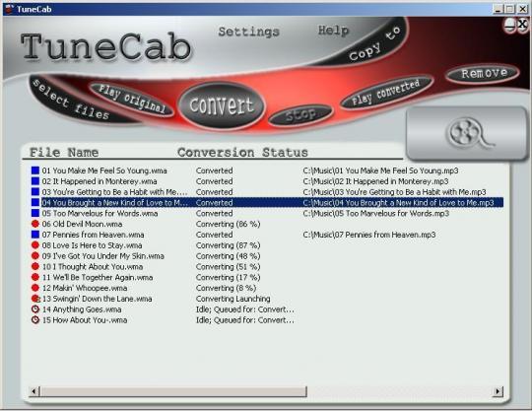Select file 06 Old Devil Moon.wma
Image resolution: width=532 pixels, height=411 pixels.
pos(82,224)
